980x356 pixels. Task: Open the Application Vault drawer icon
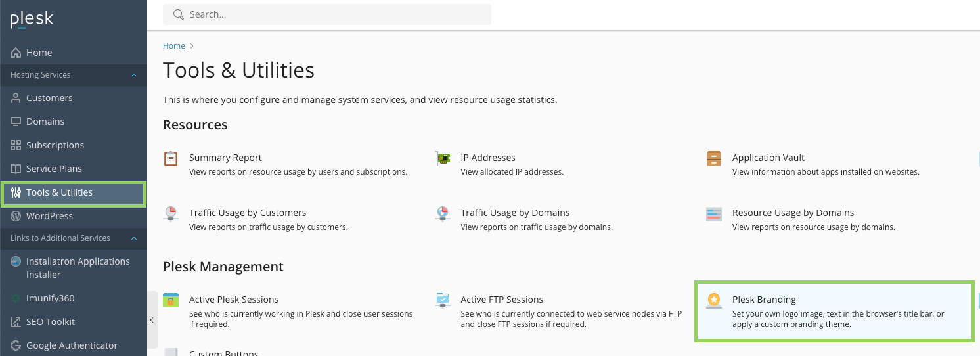pyautogui.click(x=714, y=158)
